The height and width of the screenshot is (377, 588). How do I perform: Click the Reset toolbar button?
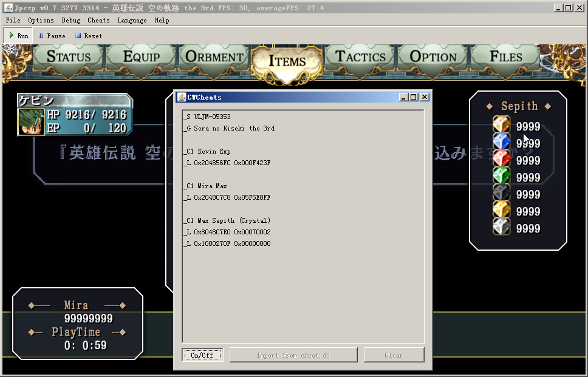click(x=89, y=36)
